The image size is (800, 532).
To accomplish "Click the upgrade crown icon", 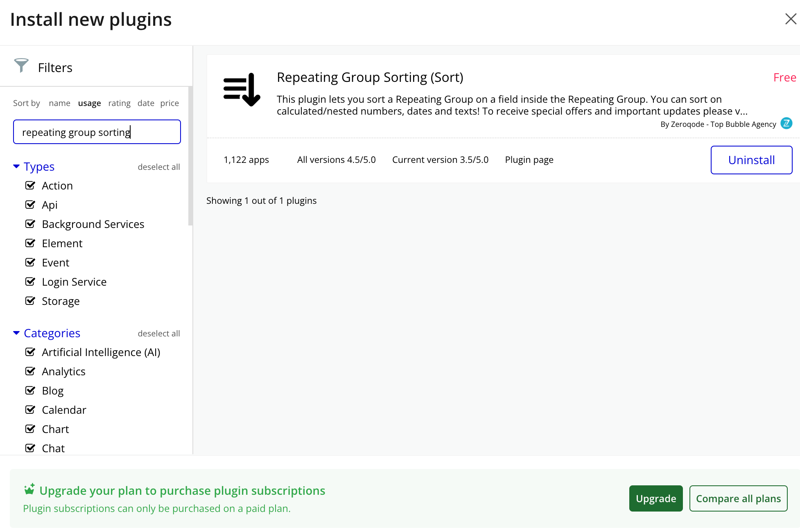I will (29, 489).
